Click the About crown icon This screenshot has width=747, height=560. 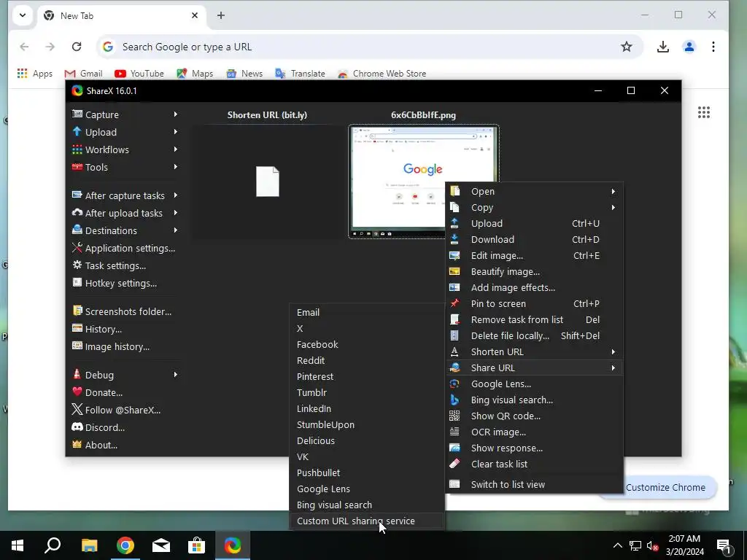77,445
